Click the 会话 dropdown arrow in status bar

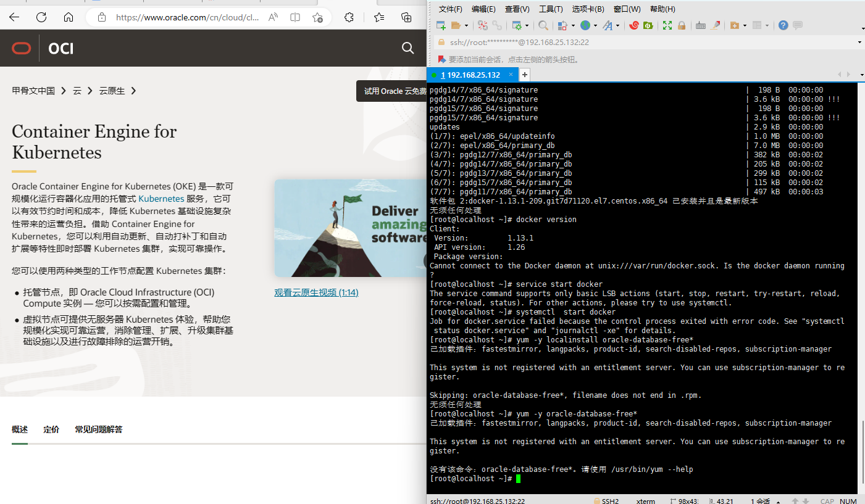(x=778, y=501)
